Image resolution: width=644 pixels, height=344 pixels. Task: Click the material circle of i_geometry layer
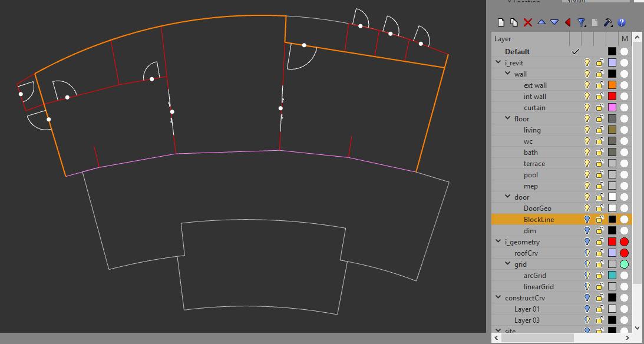tap(625, 242)
